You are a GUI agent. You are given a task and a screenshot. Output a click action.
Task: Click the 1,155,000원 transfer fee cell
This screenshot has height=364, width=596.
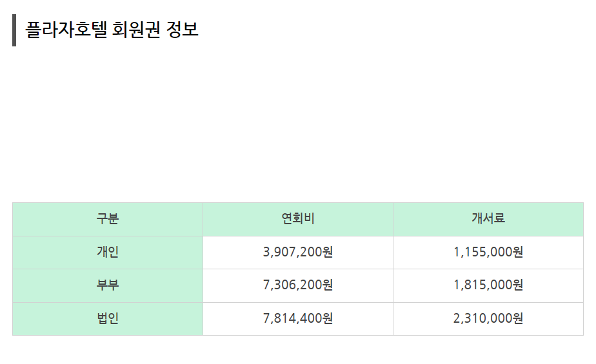pos(488,253)
